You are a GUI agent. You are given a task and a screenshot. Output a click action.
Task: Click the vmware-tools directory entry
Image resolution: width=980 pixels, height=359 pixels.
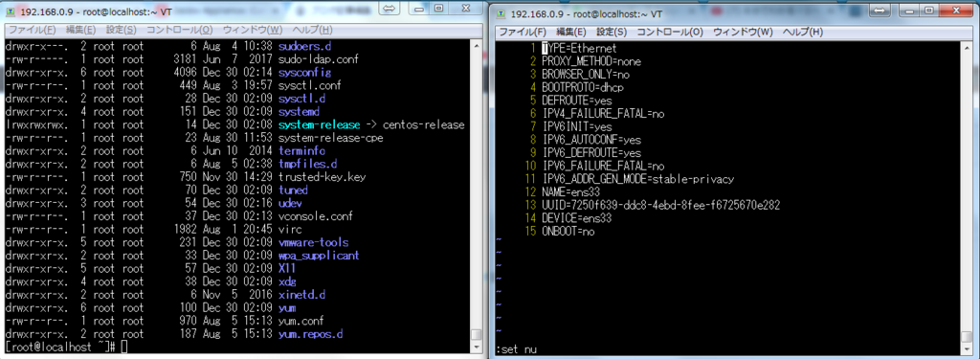(313, 242)
